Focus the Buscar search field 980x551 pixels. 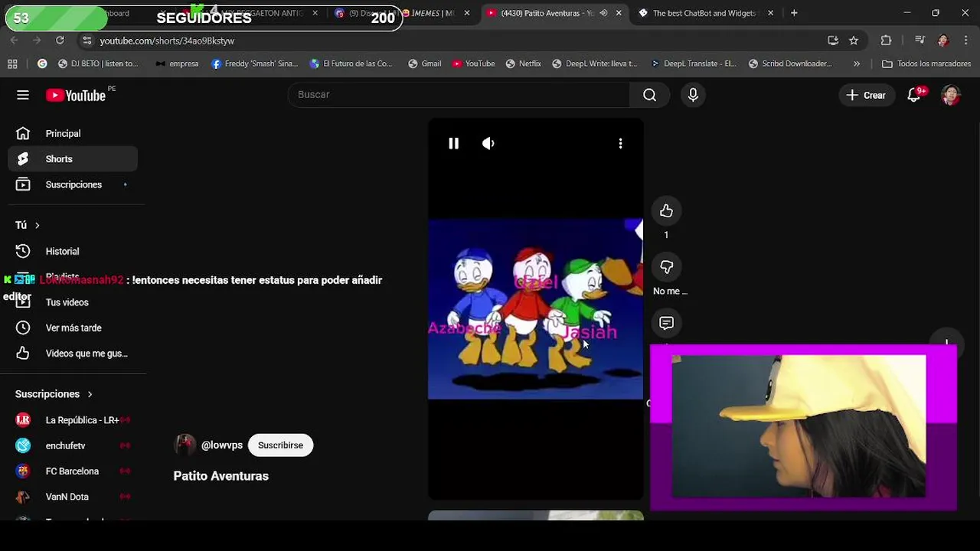click(x=459, y=95)
